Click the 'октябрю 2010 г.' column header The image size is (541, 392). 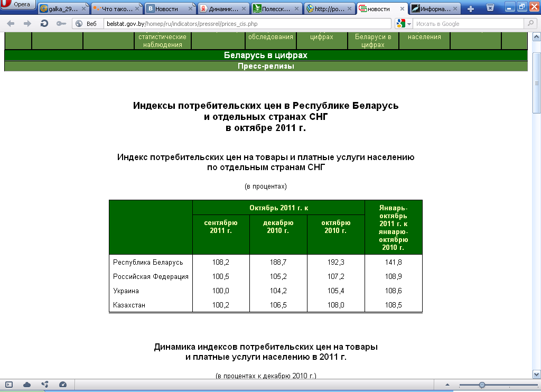click(335, 227)
